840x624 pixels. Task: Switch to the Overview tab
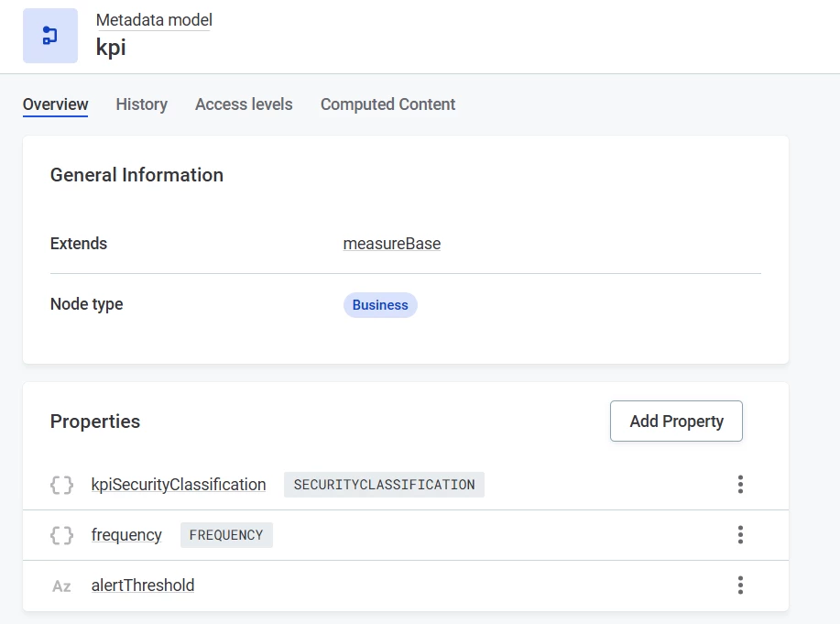tap(55, 104)
